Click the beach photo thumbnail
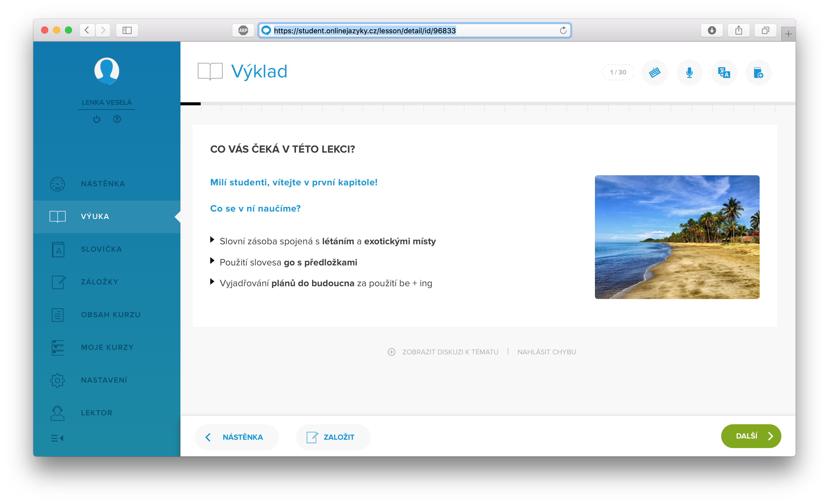This screenshot has width=829, height=504. click(x=677, y=237)
